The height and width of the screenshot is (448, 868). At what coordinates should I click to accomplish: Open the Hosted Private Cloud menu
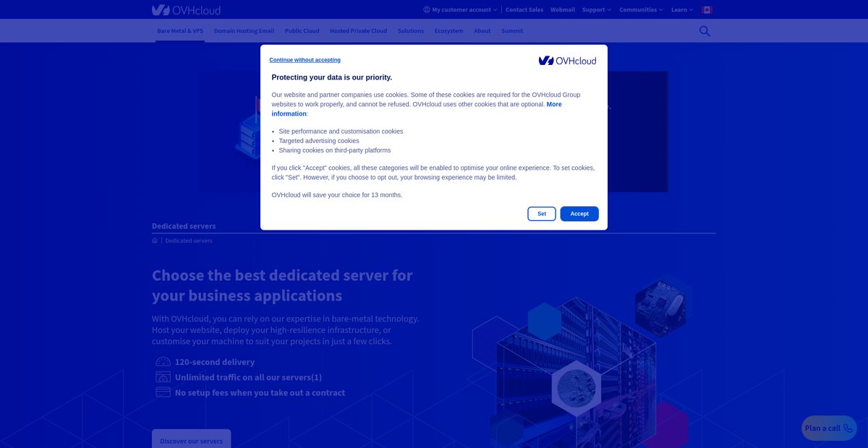click(x=358, y=31)
